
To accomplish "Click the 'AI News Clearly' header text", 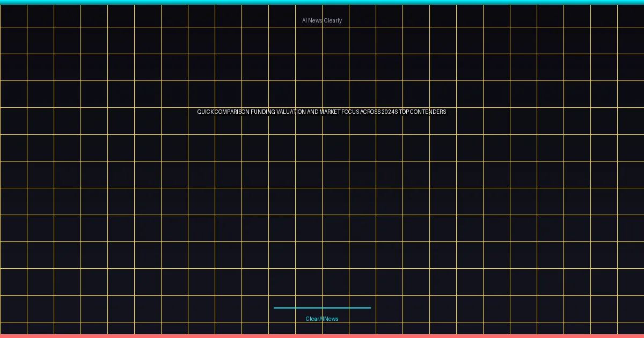I will (x=322, y=20).
